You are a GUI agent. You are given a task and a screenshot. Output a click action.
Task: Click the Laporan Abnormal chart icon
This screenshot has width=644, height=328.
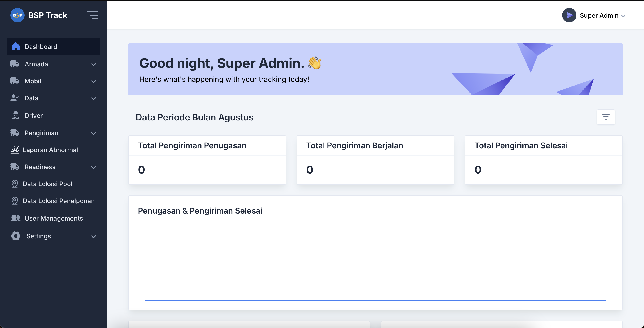pyautogui.click(x=15, y=150)
